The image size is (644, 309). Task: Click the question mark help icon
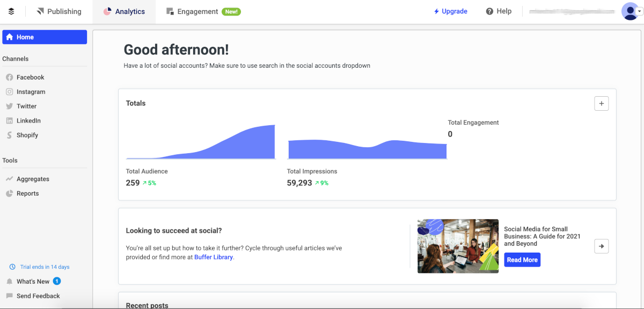click(489, 11)
